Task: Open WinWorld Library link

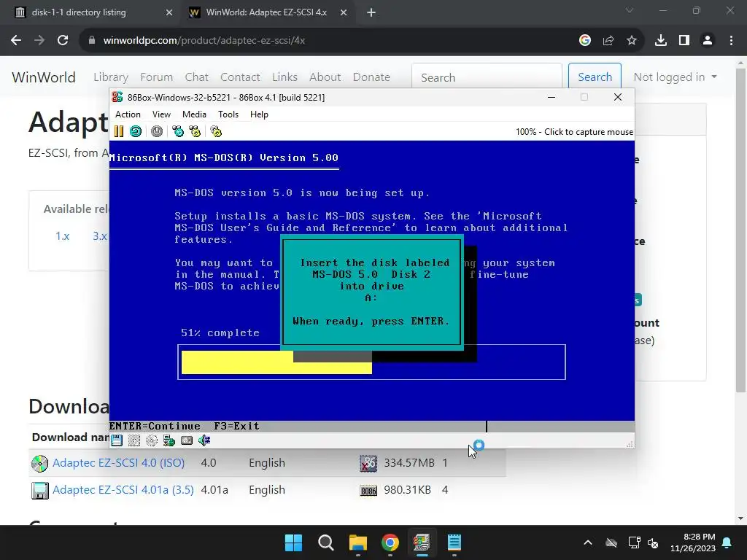Action: [x=111, y=77]
